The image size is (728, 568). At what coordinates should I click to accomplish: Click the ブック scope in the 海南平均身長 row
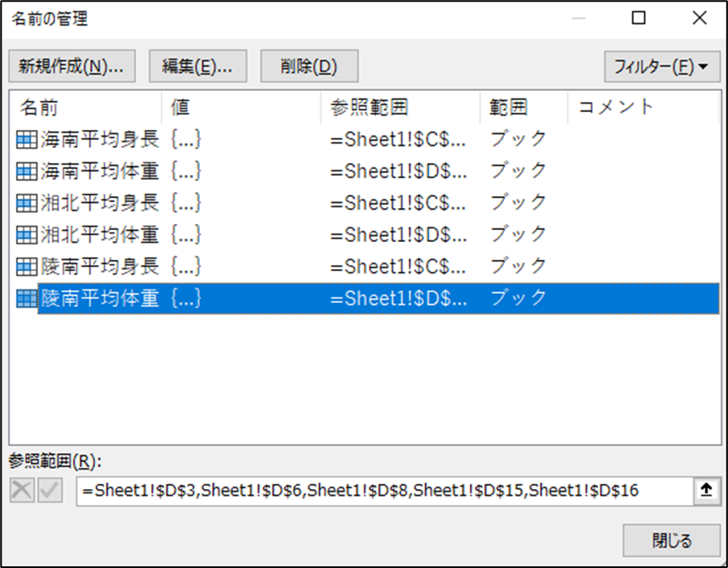[518, 140]
